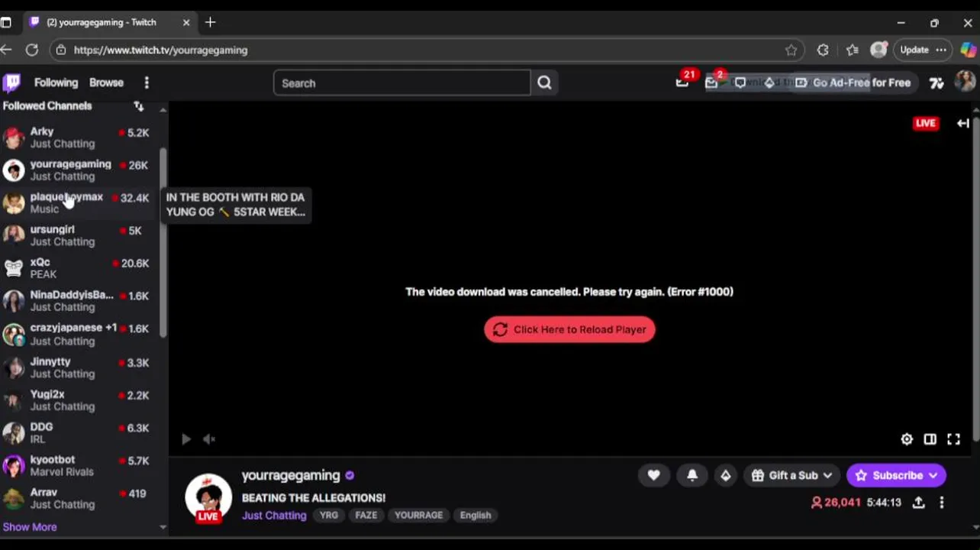Image resolution: width=980 pixels, height=550 pixels.
Task: Go back using the browser back arrow
Action: tap(6, 50)
